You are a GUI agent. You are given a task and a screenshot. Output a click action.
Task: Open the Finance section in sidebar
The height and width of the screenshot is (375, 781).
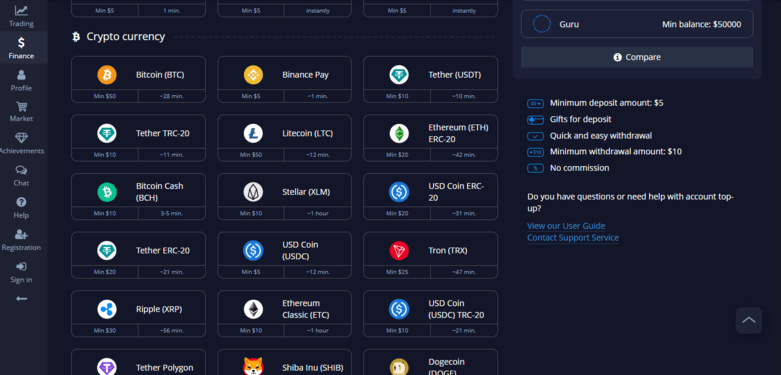click(x=21, y=48)
